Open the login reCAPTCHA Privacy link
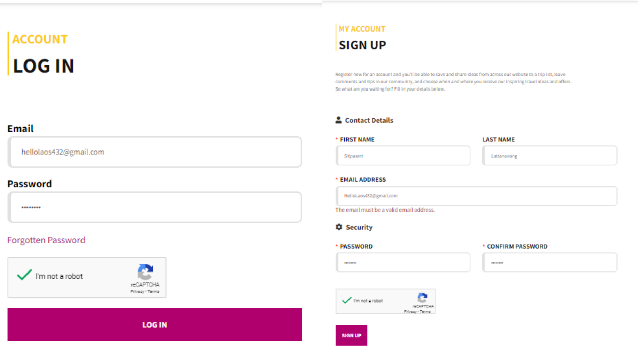Viewport: 644px width, 362px height. [137, 291]
